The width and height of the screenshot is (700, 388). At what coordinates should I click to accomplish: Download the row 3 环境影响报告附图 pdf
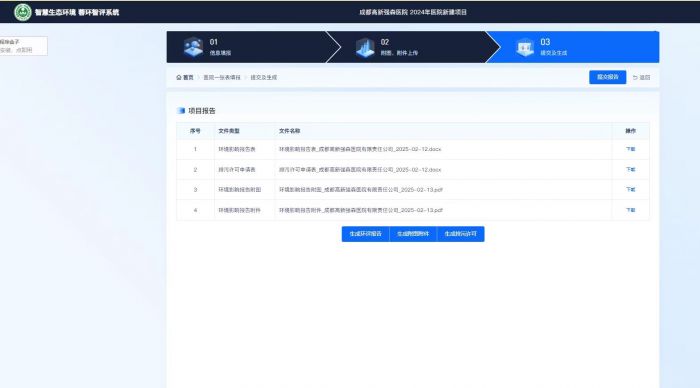[630, 190]
